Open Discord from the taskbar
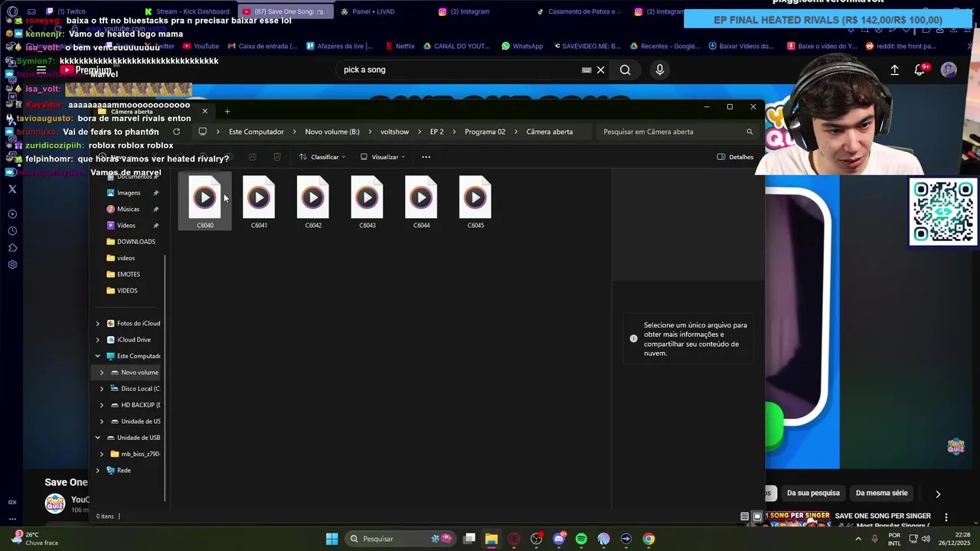The height and width of the screenshot is (551, 980). coord(559,539)
